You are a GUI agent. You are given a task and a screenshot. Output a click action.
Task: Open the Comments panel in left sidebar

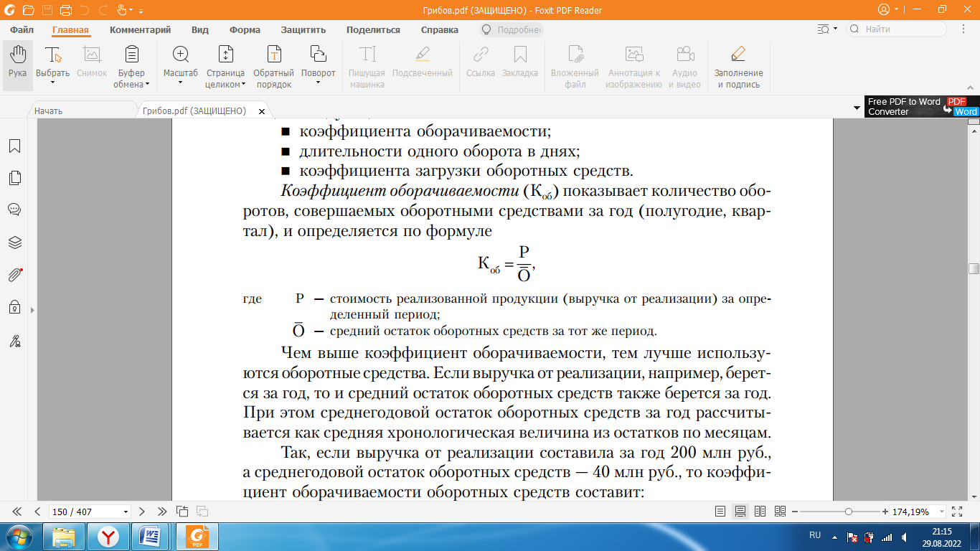[14, 209]
